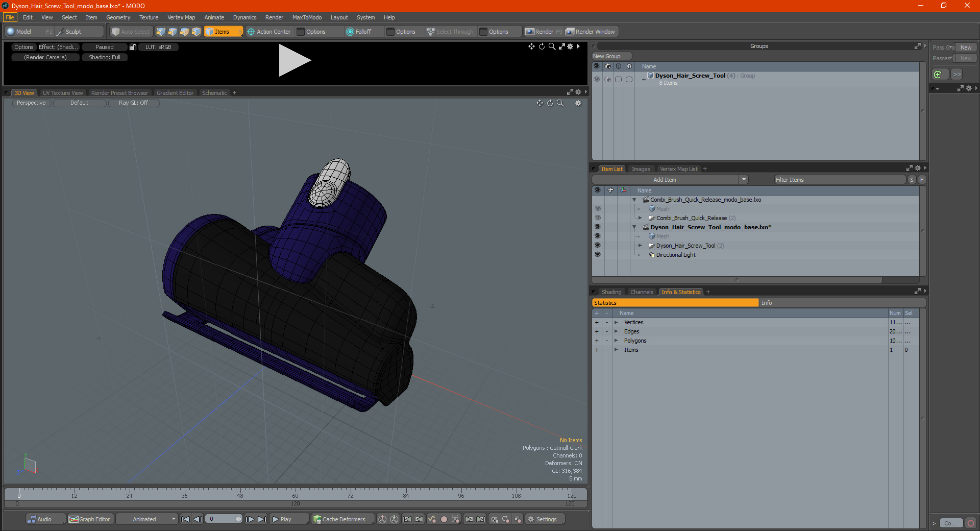Select Edges selection mode cube icon
Viewport: 980px width, 531px height.
point(173,32)
